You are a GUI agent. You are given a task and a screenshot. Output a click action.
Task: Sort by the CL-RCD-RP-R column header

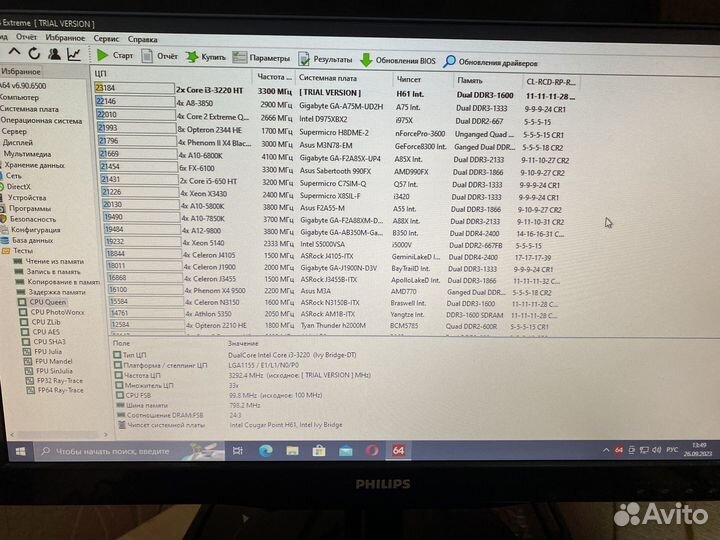[551, 82]
